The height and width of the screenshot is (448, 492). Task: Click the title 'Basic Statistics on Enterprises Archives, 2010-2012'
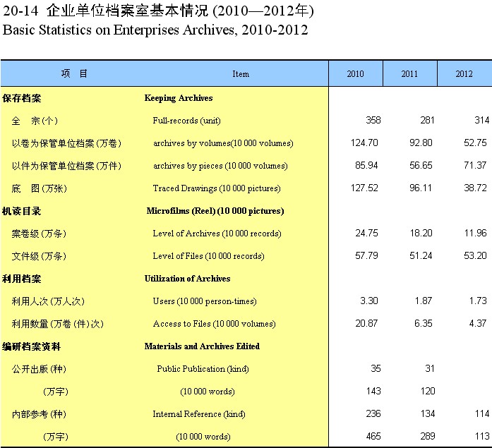tap(155, 30)
